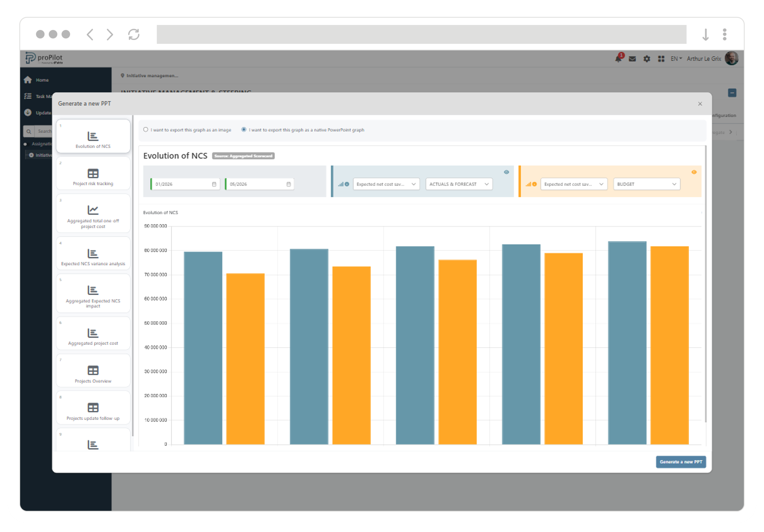Toggle orange series visibility eye icon
This screenshot has height=532, width=764.
click(x=694, y=172)
